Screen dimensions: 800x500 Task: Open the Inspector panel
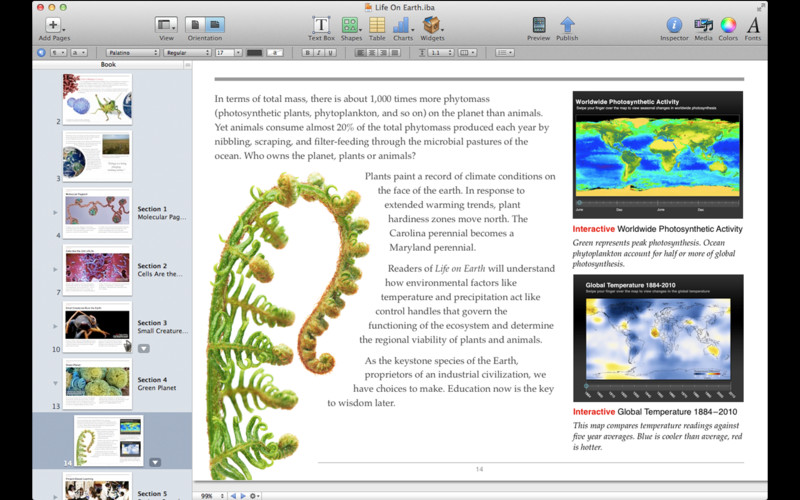(674, 24)
